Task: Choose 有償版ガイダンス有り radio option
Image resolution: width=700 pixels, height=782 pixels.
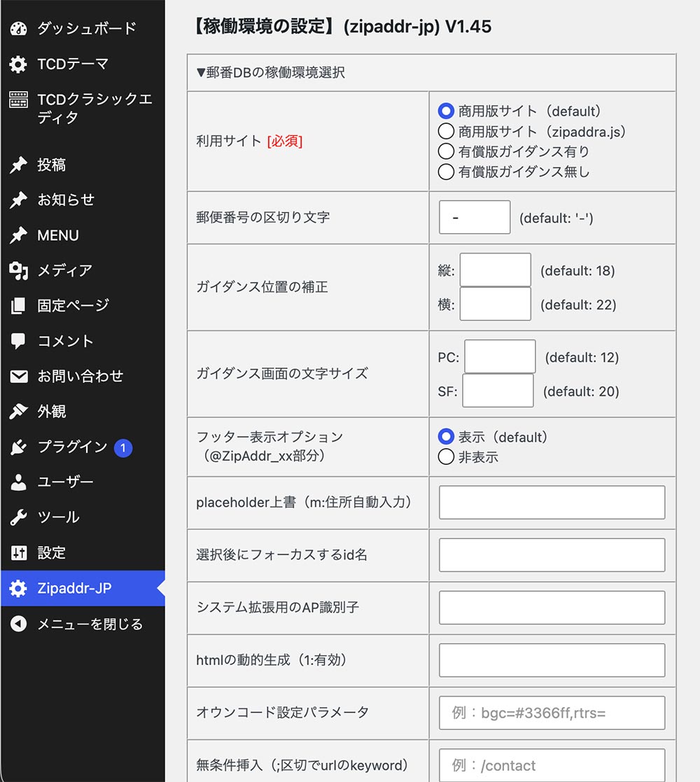Action: click(446, 152)
